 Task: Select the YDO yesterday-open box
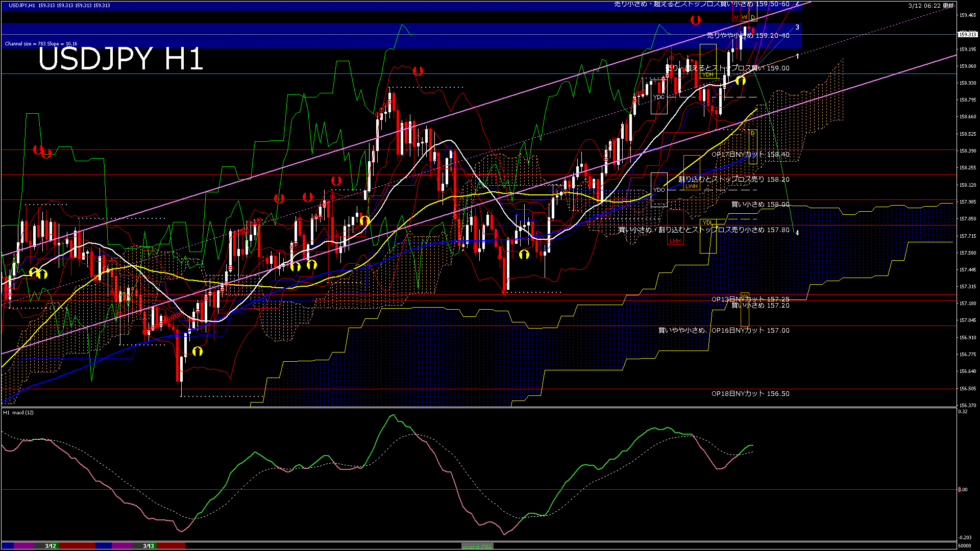point(659,190)
